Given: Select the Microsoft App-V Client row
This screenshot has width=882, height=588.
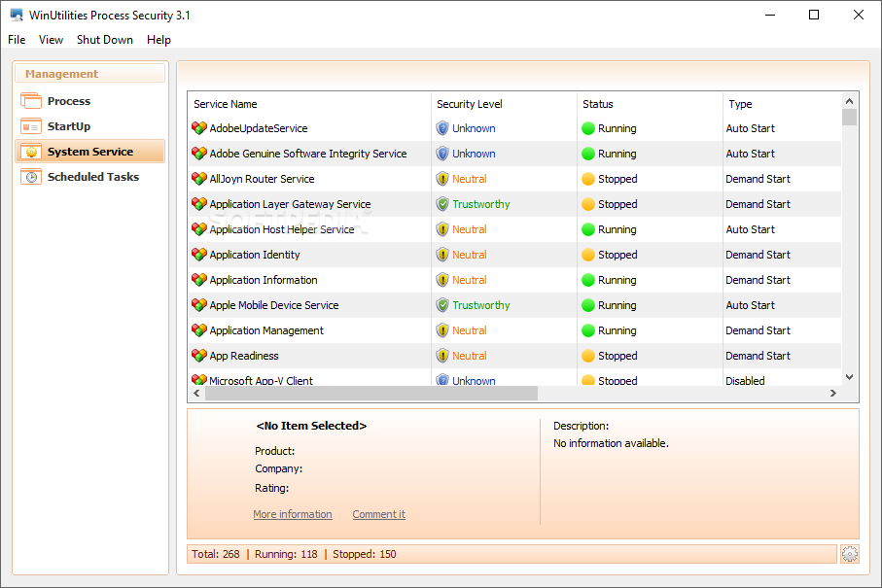Looking at the screenshot, I should [514, 379].
